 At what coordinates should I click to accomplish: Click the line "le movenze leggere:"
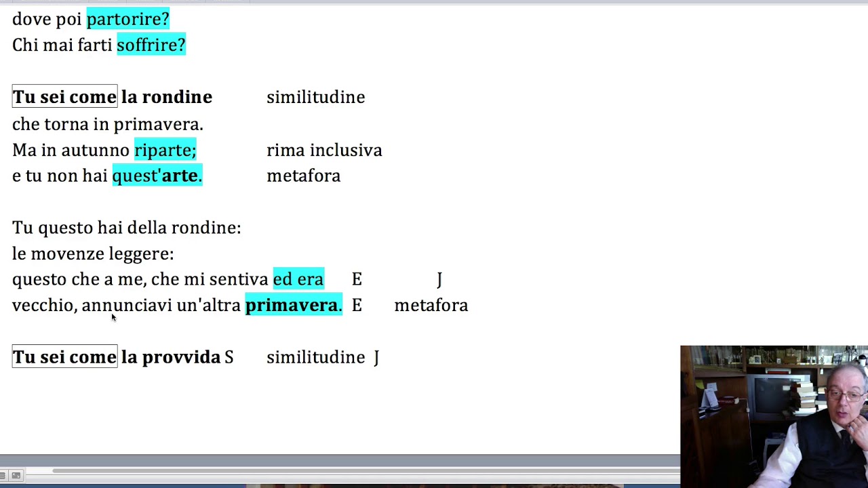[x=93, y=253]
